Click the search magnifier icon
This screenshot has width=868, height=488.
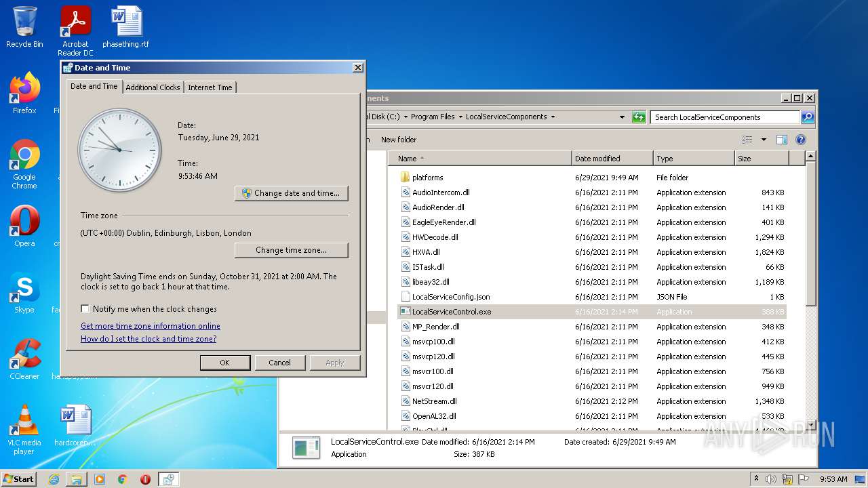tap(807, 117)
